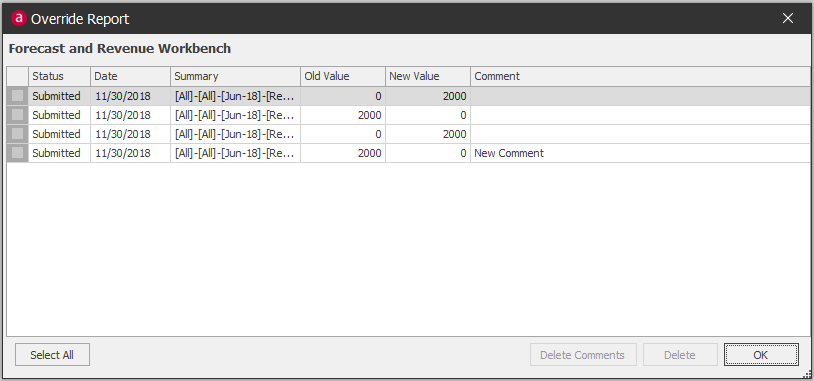Click the date 11/30/2018 in highlighted row

tap(130, 96)
